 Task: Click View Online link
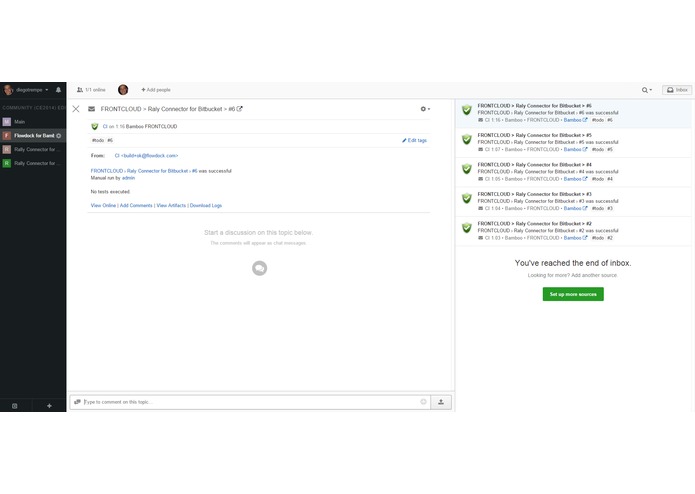(103, 206)
